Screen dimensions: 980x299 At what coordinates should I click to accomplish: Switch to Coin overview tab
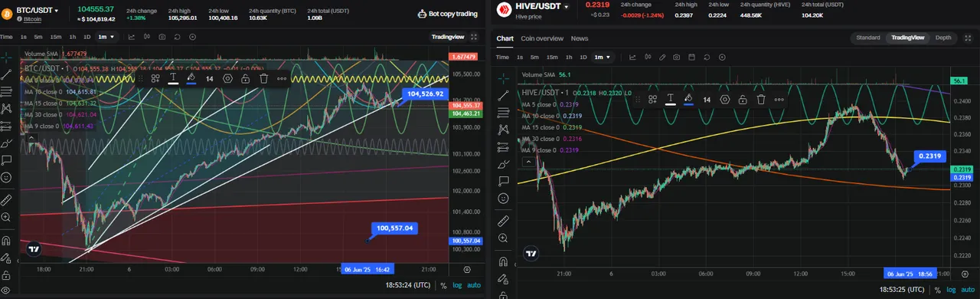point(542,38)
